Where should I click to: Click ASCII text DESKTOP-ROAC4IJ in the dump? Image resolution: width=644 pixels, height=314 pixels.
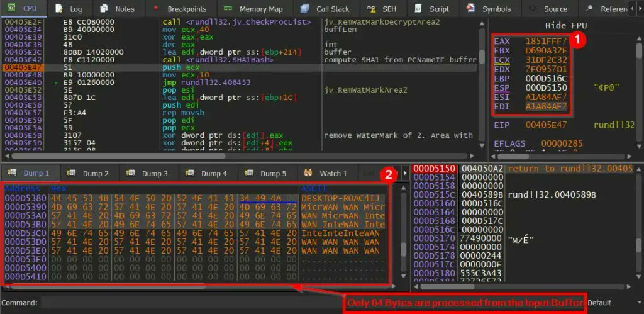(x=339, y=198)
